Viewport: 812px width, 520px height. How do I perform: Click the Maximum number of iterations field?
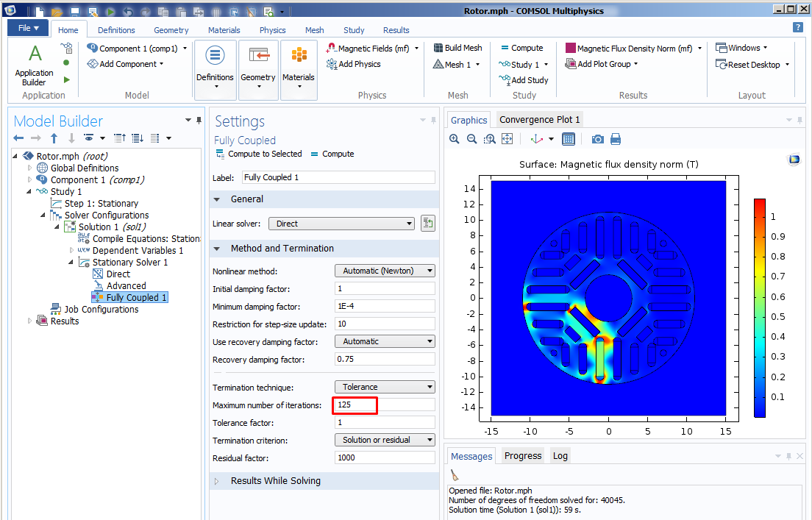(x=385, y=405)
